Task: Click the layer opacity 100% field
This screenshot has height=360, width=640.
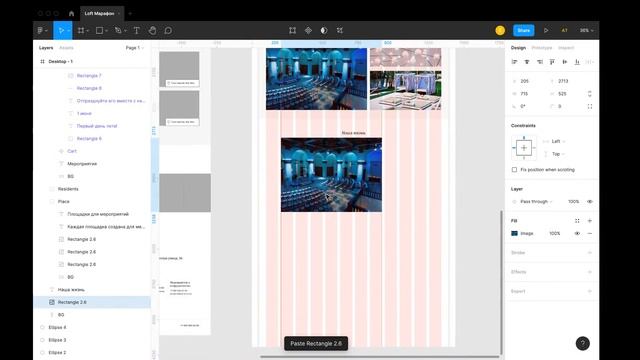Action: click(573, 202)
